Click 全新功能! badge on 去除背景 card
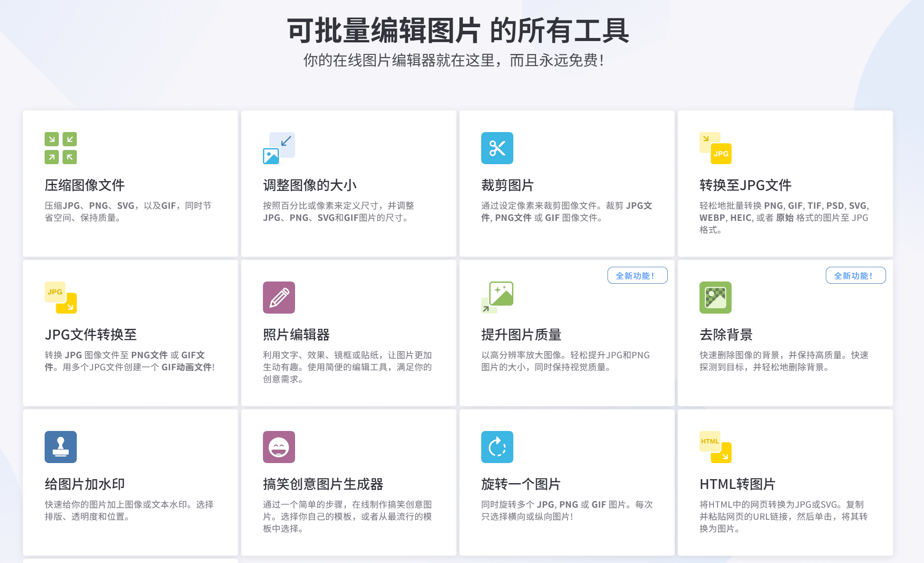Screen dimensions: 924x563 pos(855,276)
